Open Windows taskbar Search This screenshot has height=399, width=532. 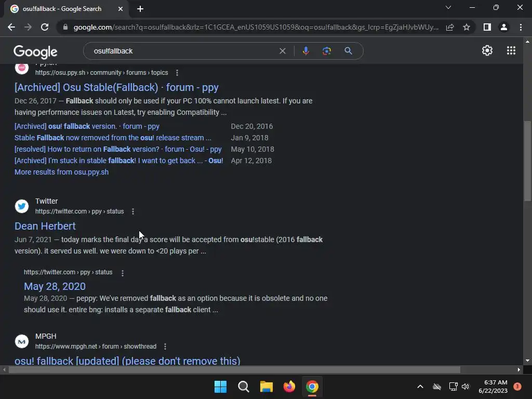tap(243, 387)
